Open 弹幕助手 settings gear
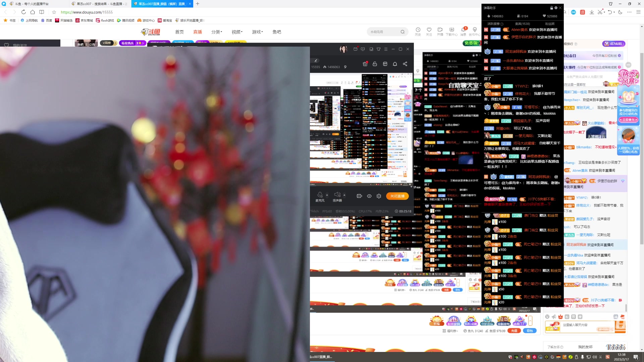644x362 pixels. tap(556, 8)
